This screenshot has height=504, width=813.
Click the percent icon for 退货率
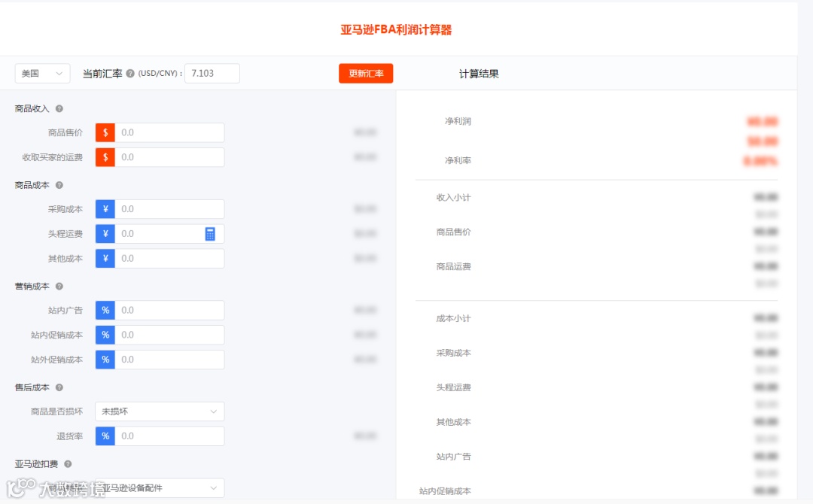click(x=105, y=436)
